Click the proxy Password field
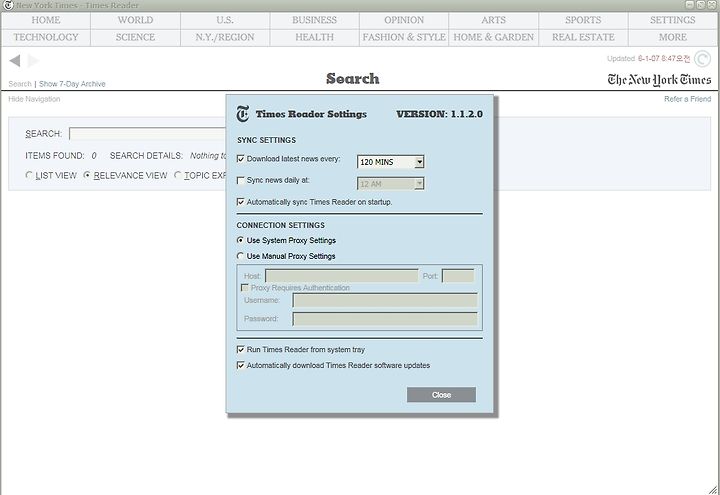This screenshot has width=720, height=495. [x=385, y=319]
